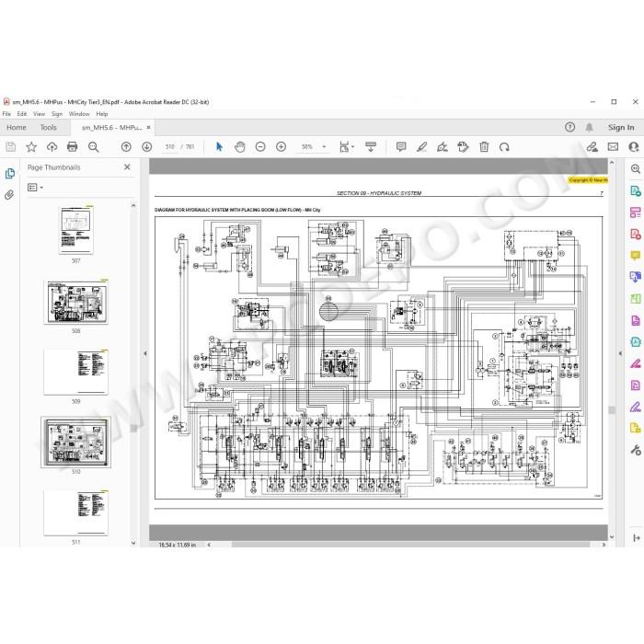
Task: Click the document vertical scrollbar thumb
Action: click(612, 410)
